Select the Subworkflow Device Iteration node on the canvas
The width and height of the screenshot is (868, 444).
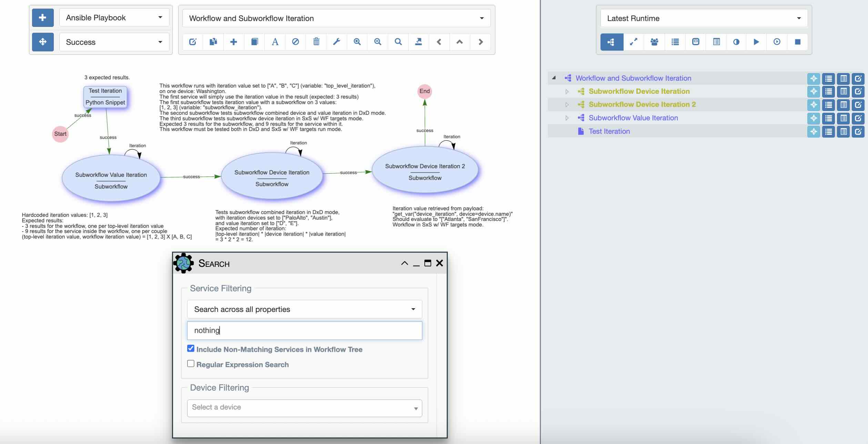click(x=272, y=176)
